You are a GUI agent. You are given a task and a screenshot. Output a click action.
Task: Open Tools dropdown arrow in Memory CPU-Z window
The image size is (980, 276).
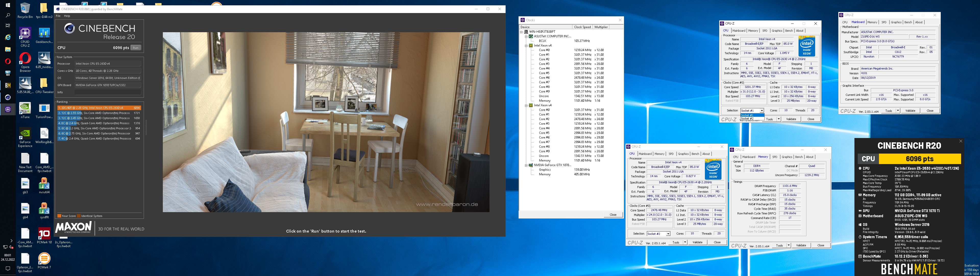coord(789,246)
